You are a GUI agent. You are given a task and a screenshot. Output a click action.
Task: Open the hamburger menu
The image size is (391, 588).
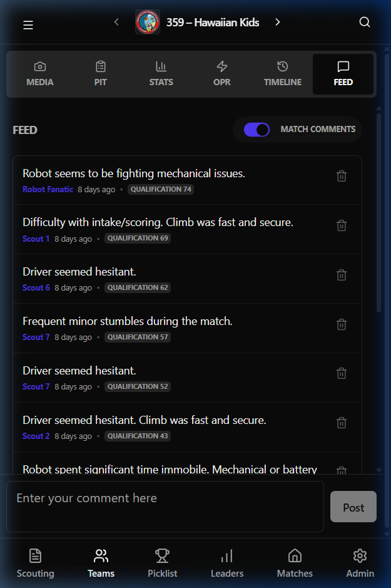(x=28, y=24)
